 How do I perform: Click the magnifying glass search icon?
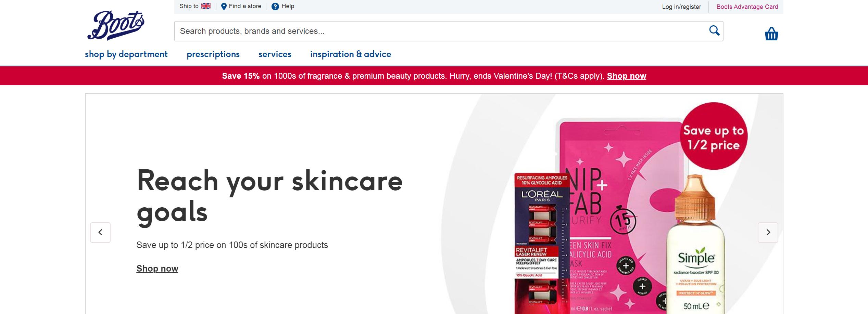(x=714, y=31)
